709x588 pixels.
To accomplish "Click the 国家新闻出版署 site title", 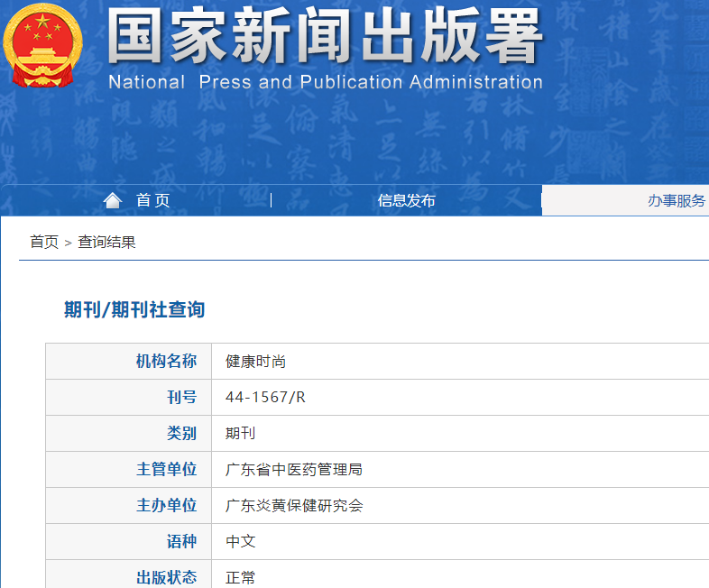I will (325, 36).
